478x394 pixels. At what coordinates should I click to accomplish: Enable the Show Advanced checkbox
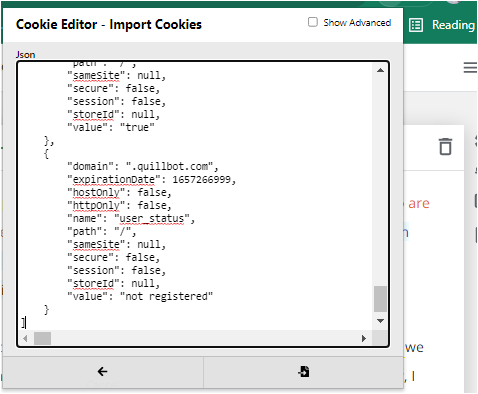tap(313, 22)
